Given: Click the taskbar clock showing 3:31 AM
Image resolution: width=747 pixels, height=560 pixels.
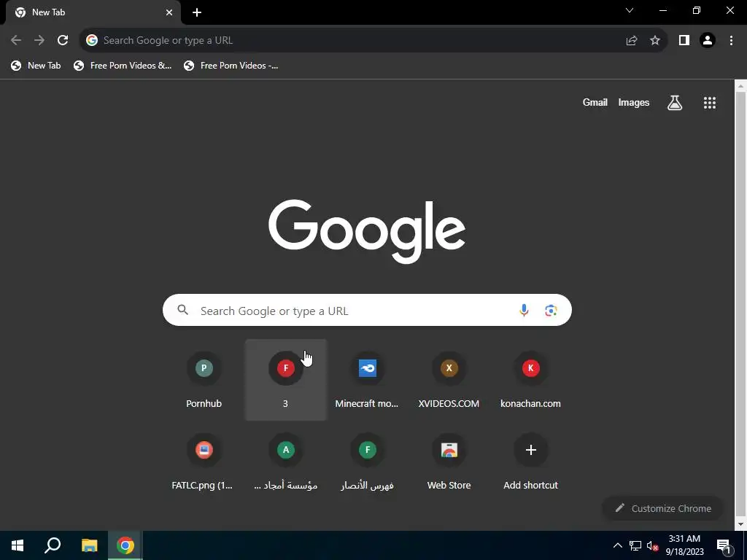Looking at the screenshot, I should 684,545.
